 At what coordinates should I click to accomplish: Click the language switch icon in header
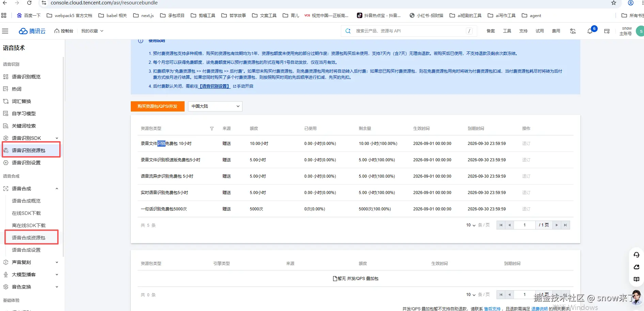pyautogui.click(x=573, y=31)
